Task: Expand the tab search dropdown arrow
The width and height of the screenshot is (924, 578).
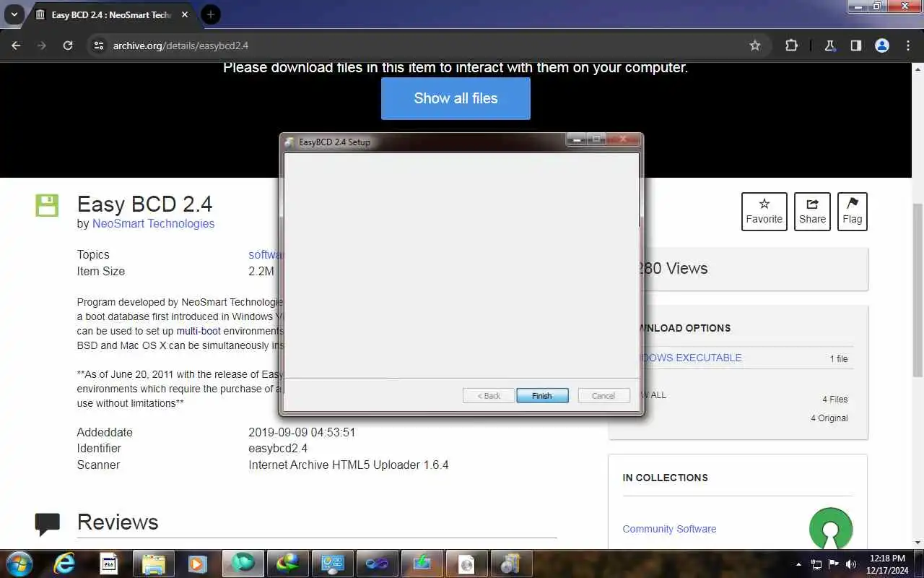Action: (14, 14)
